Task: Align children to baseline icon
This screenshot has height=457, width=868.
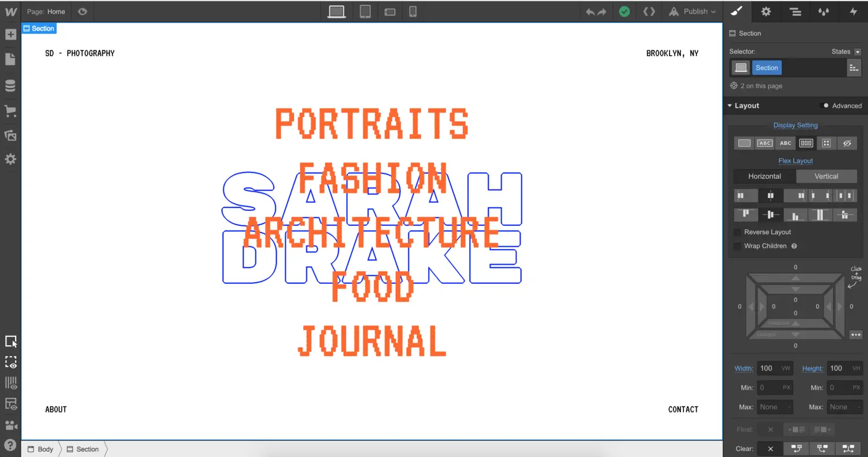Action: point(845,215)
